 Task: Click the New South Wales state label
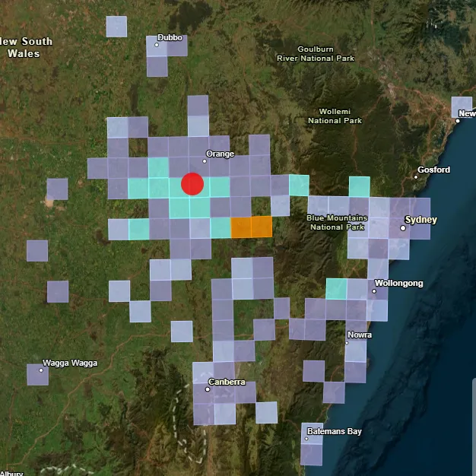point(24,47)
